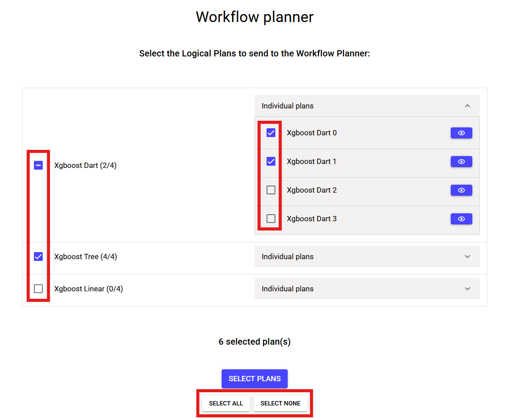Click the 6 selected plan(s) text
508x420 pixels.
255,342
